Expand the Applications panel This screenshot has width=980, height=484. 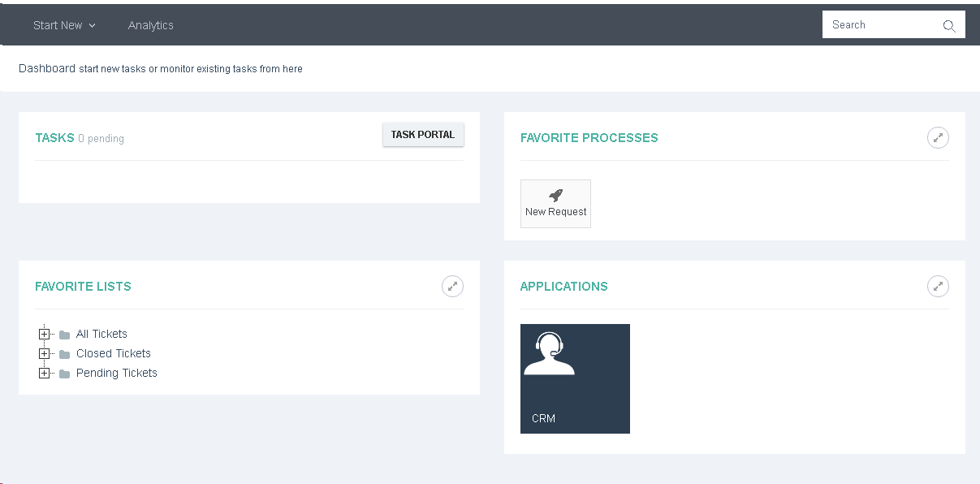point(938,287)
